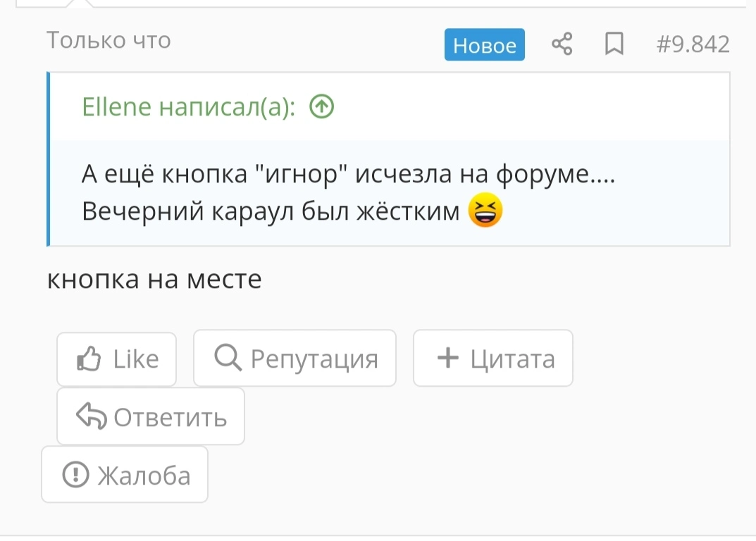Click the magnifier icon beside Репутация

[228, 357]
